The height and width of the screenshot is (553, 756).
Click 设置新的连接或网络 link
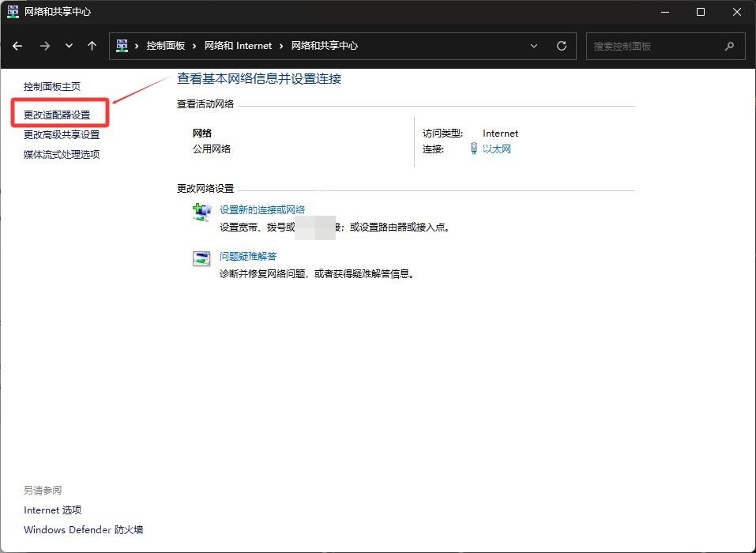pos(262,209)
